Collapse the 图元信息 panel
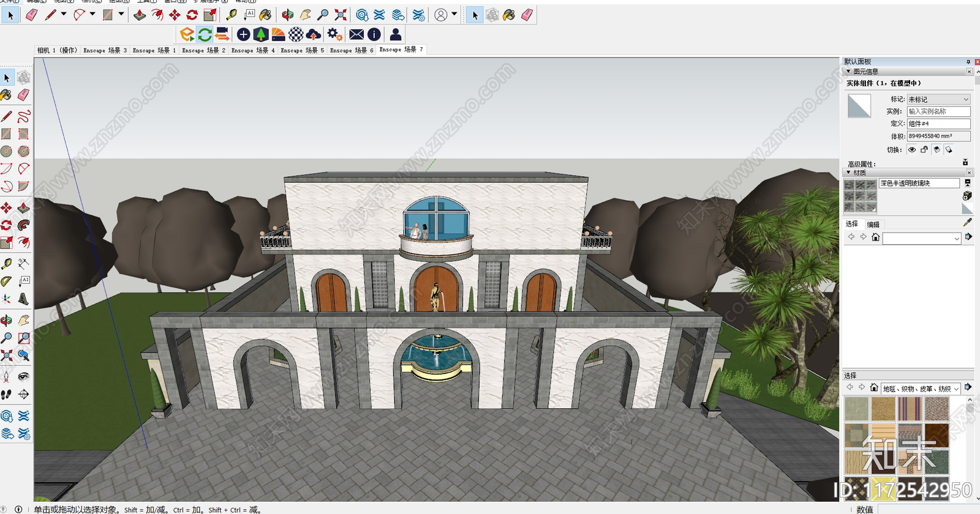This screenshot has height=514, width=980. point(848,72)
